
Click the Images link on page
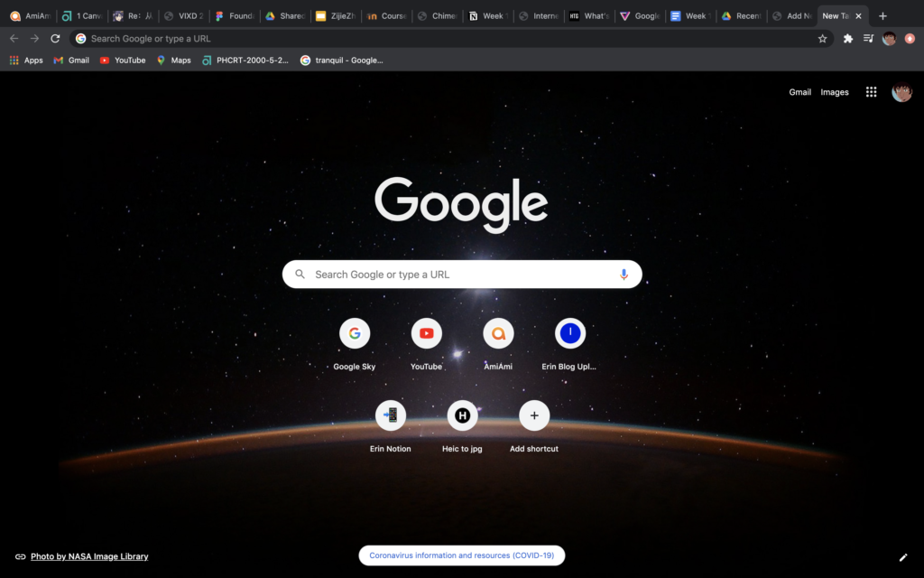pos(835,92)
